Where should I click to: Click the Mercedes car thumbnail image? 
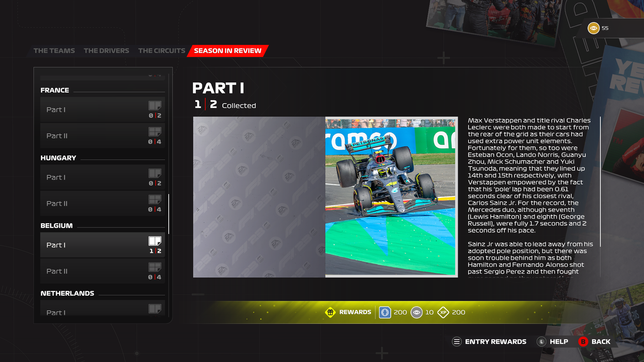[x=391, y=197]
